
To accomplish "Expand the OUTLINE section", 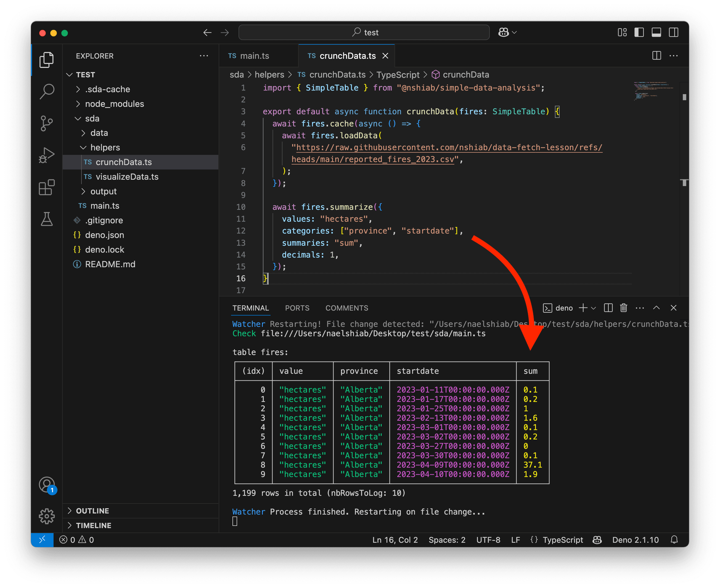I will [x=141, y=511].
